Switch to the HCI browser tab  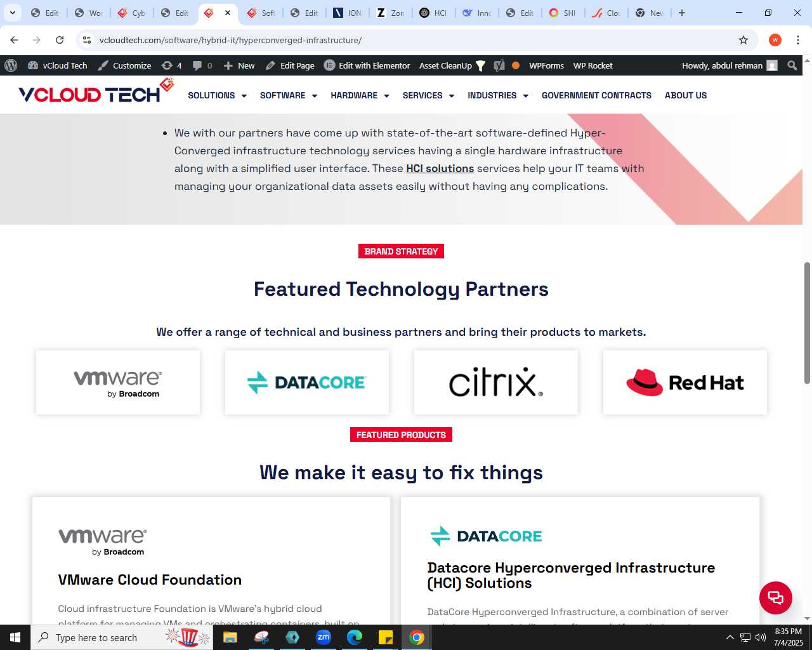click(434, 13)
